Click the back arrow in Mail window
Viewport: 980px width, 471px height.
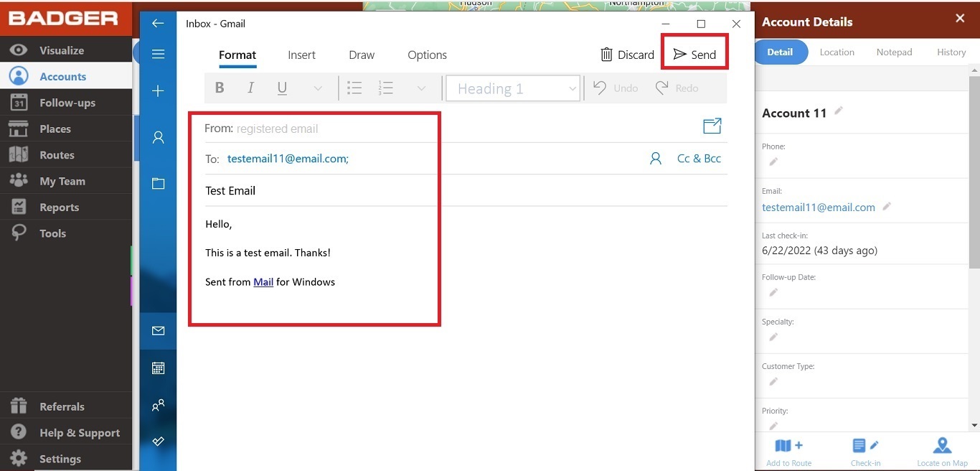coord(158,24)
